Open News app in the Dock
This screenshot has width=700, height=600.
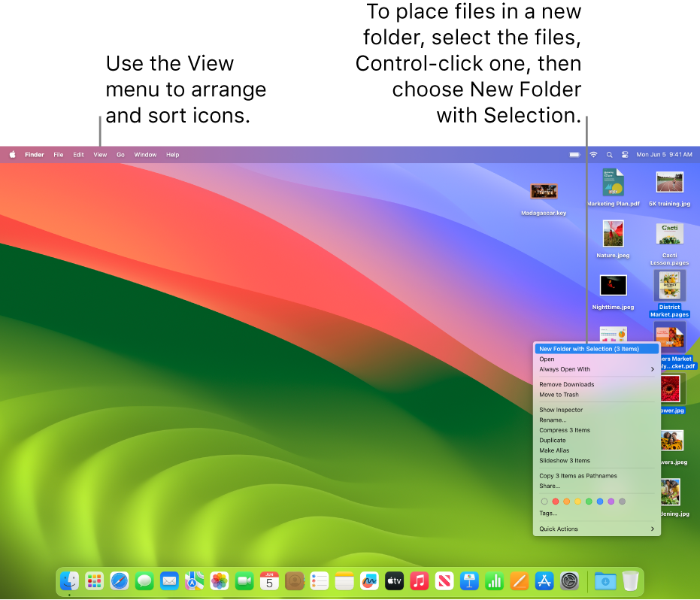pos(444,581)
